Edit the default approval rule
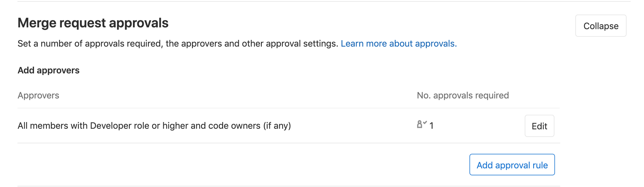 click(x=539, y=126)
